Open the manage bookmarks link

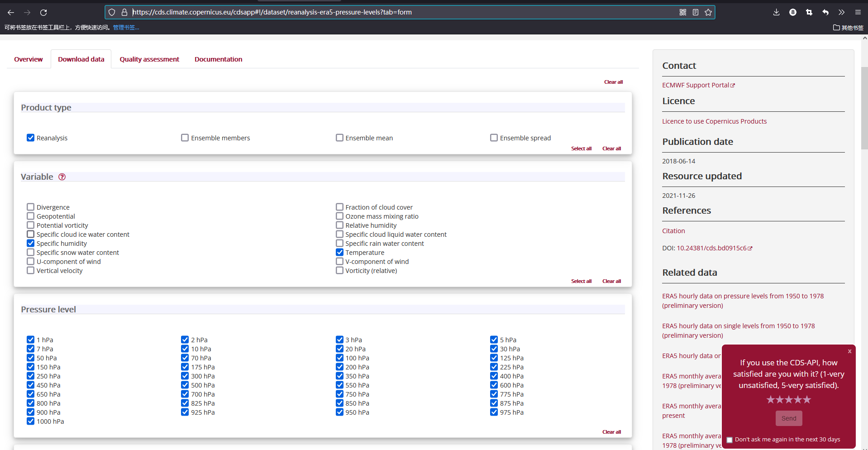126,28
